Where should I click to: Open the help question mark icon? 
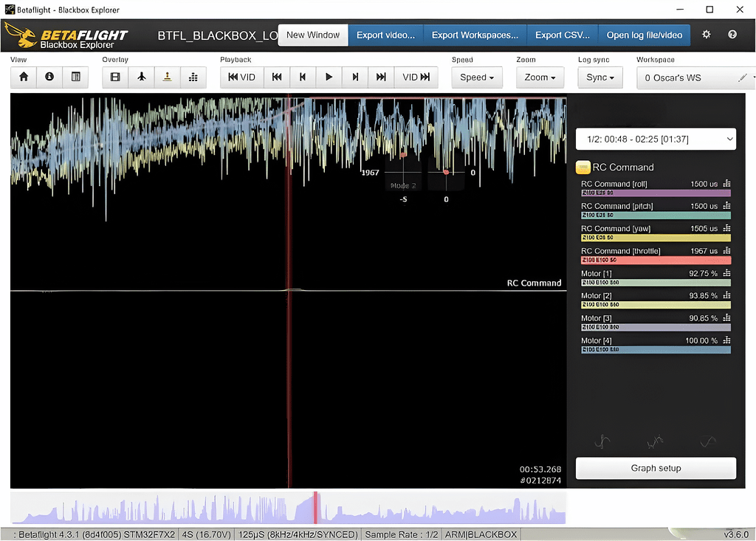coord(732,34)
